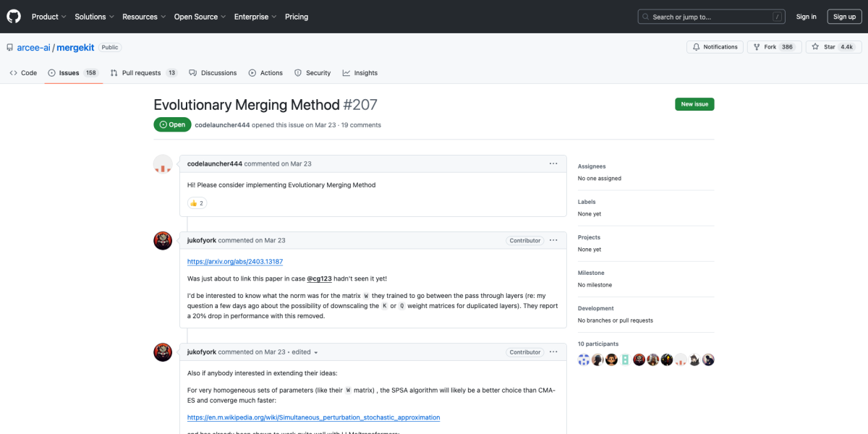Star the mergekit repository
Viewport: 868px width, 434px height.
click(833, 46)
